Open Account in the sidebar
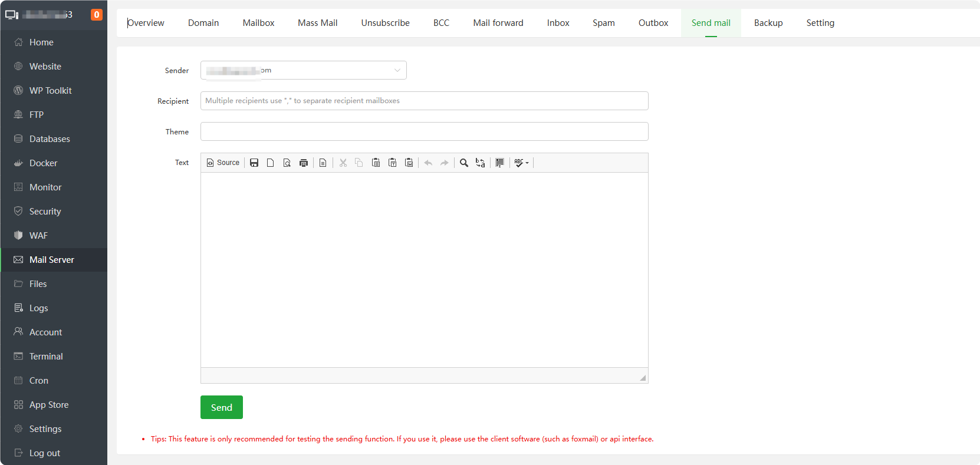Screen dimensions: 980x465 [54, 332]
